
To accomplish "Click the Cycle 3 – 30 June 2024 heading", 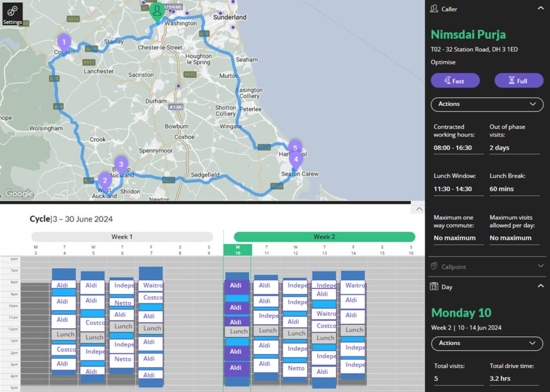I will coord(71,219).
